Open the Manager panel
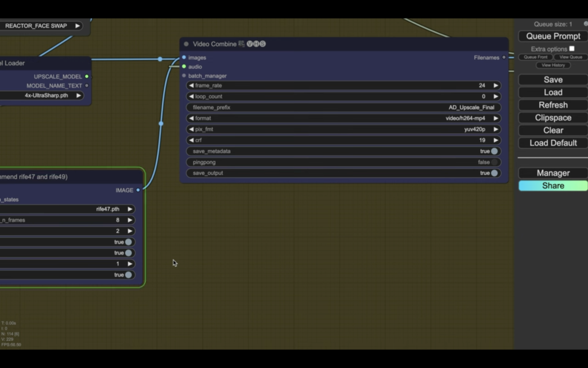 pos(553,173)
